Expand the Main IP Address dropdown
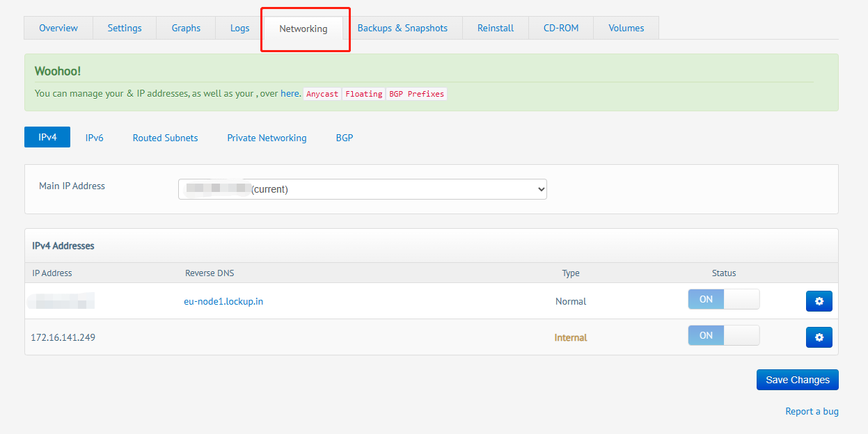 pyautogui.click(x=362, y=189)
